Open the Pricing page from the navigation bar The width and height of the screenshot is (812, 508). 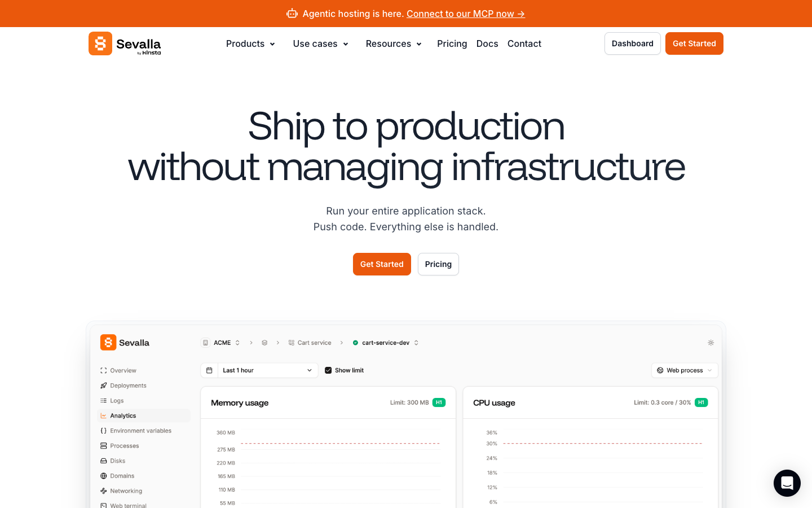[x=452, y=43]
